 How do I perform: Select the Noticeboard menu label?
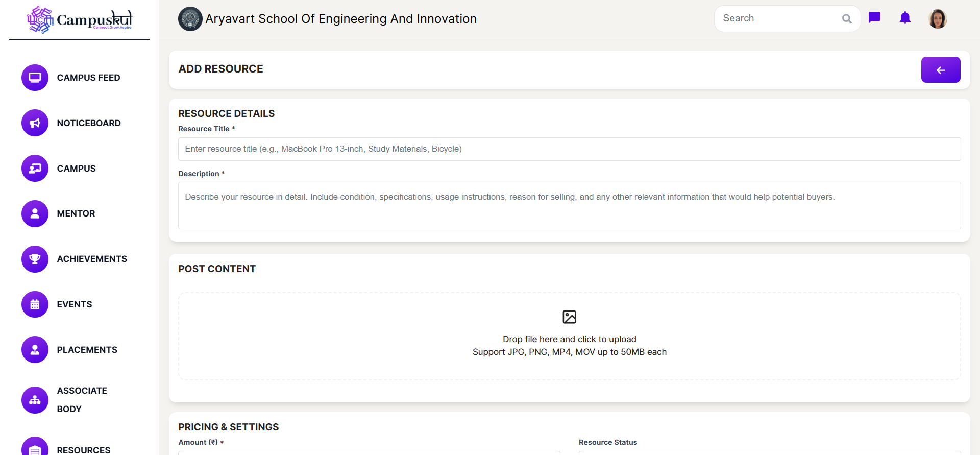[x=89, y=123]
